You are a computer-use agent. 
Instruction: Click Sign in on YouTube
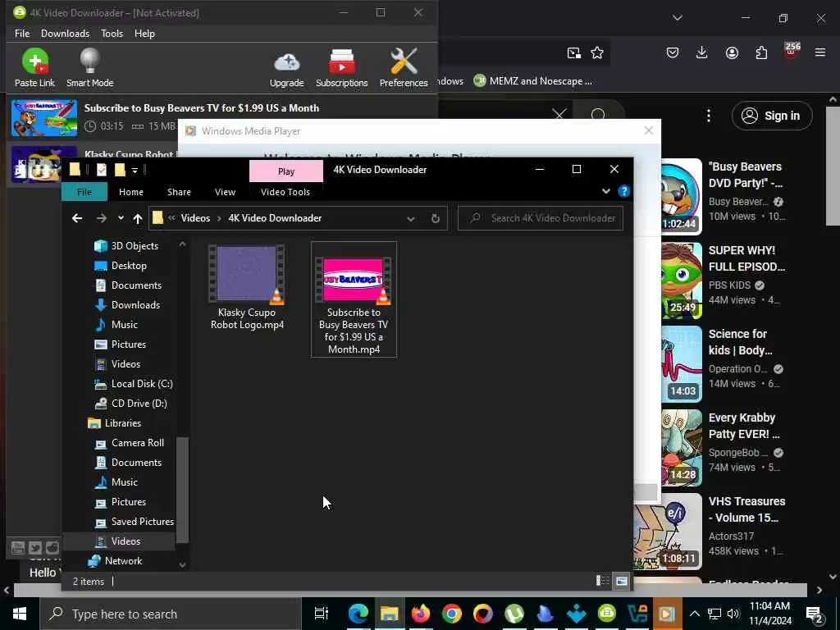click(x=772, y=116)
